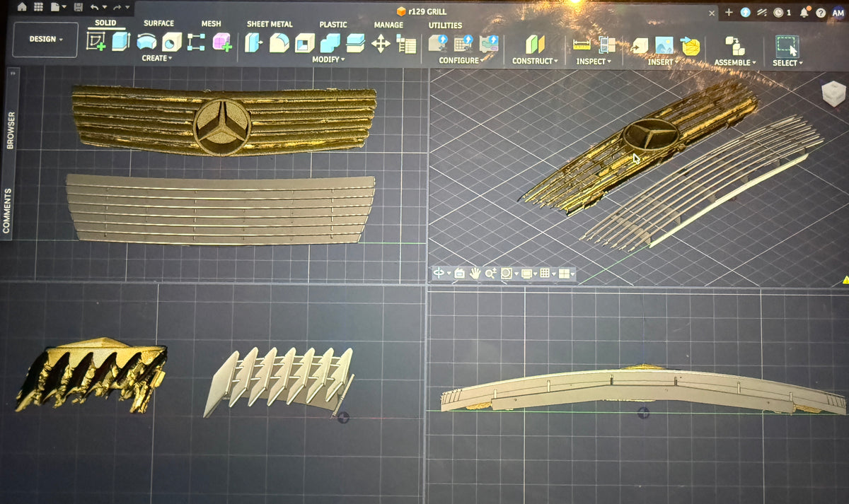This screenshot has height=504, width=849.
Task: Switch to the SOLID tab
Action: point(105,23)
